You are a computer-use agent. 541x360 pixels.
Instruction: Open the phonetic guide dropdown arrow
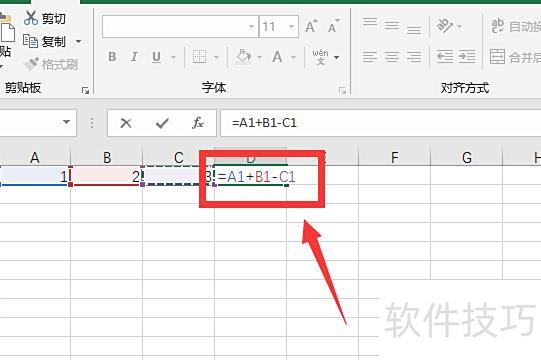[x=337, y=57]
